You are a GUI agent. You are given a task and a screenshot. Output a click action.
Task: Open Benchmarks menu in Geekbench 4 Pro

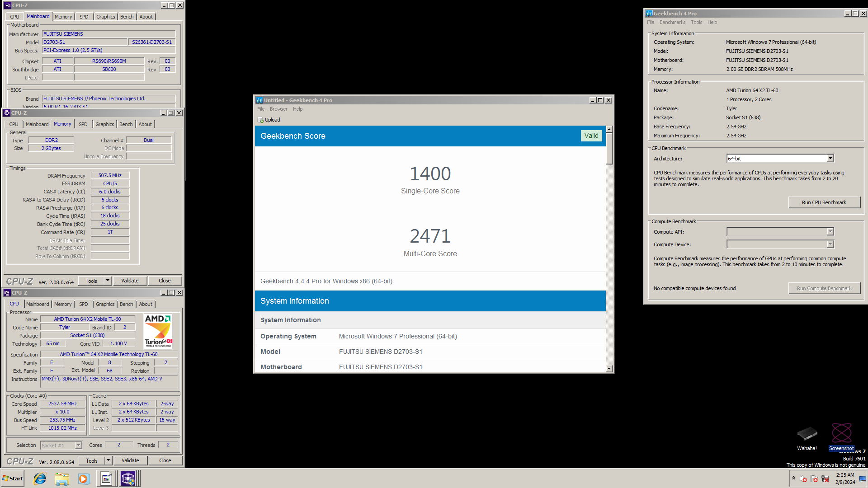click(x=672, y=22)
